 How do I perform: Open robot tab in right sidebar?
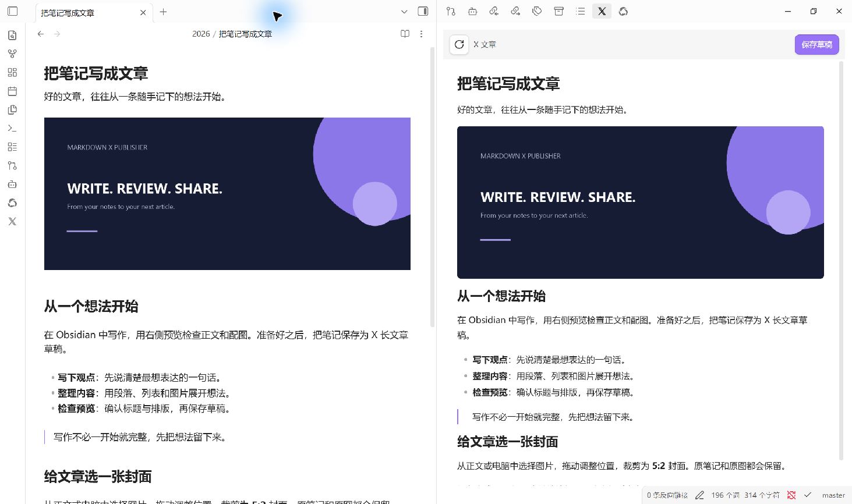[x=472, y=11]
